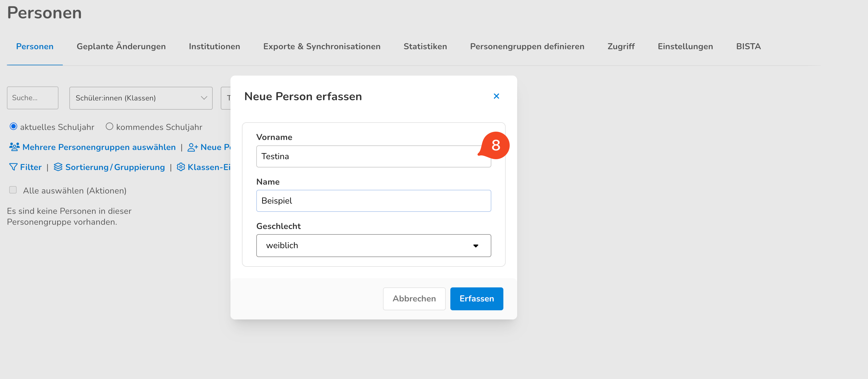The width and height of the screenshot is (868, 379).
Task: Switch to Geplante Änderungen tab
Action: [x=121, y=46]
